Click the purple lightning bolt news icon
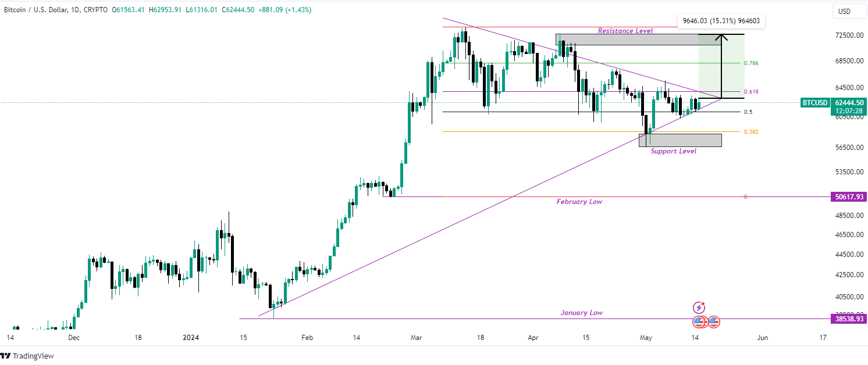 tap(699, 307)
